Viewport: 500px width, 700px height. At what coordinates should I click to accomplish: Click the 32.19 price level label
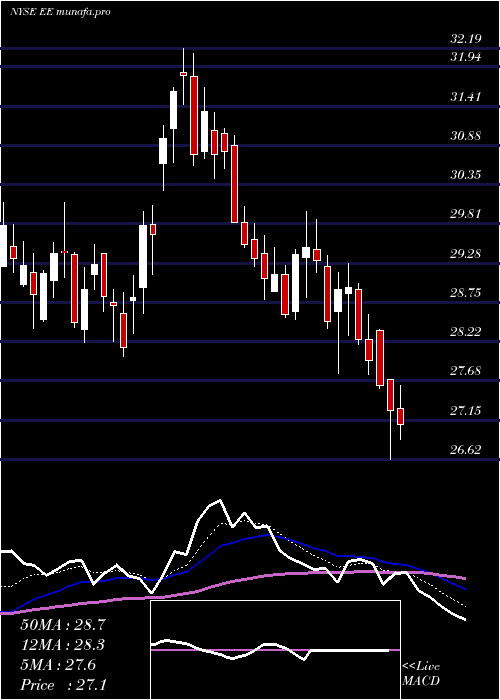466,39
